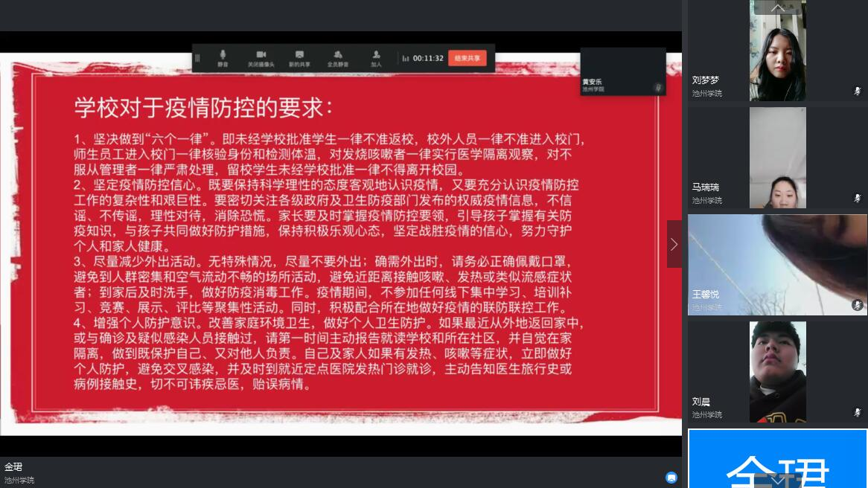End sharing with the red 结束共享 button
The width and height of the screenshot is (868, 488).
[x=467, y=58]
